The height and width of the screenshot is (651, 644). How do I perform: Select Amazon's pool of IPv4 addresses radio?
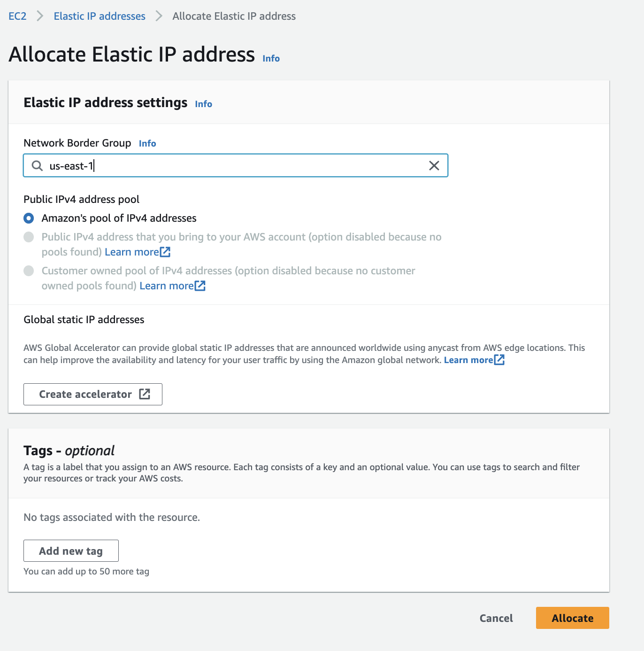tap(29, 218)
